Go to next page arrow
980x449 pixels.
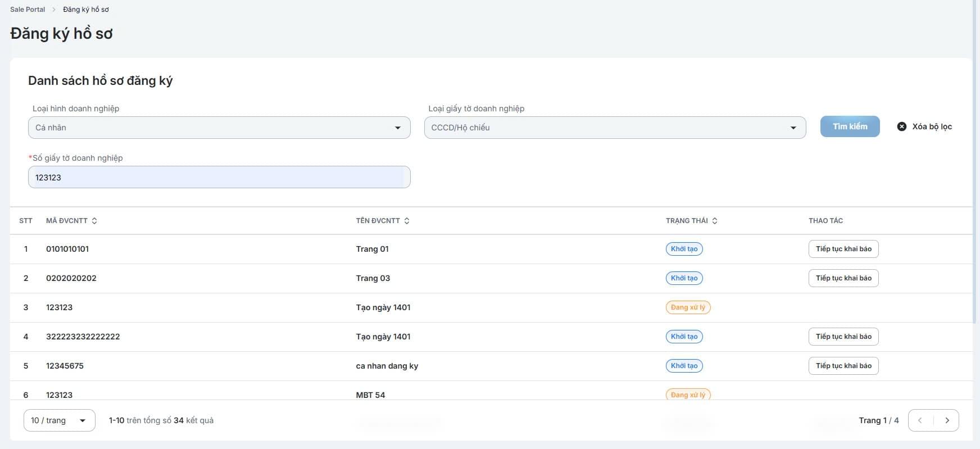click(x=947, y=420)
